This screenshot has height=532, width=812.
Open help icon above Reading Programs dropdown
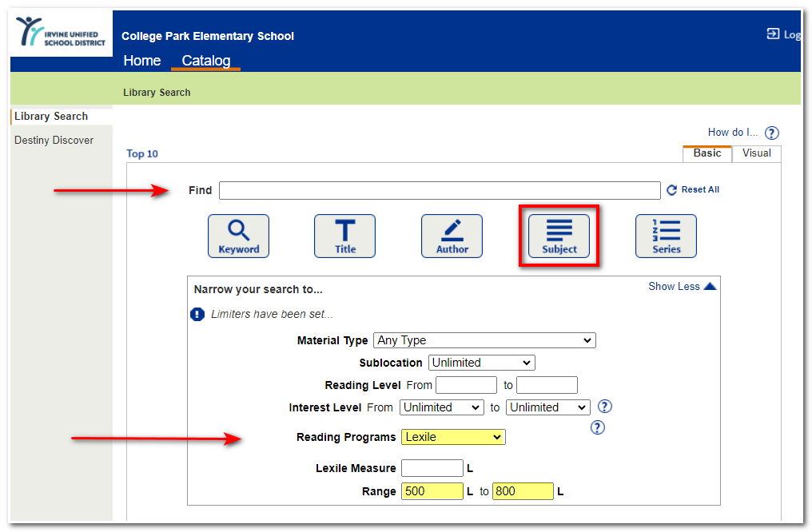(x=598, y=427)
